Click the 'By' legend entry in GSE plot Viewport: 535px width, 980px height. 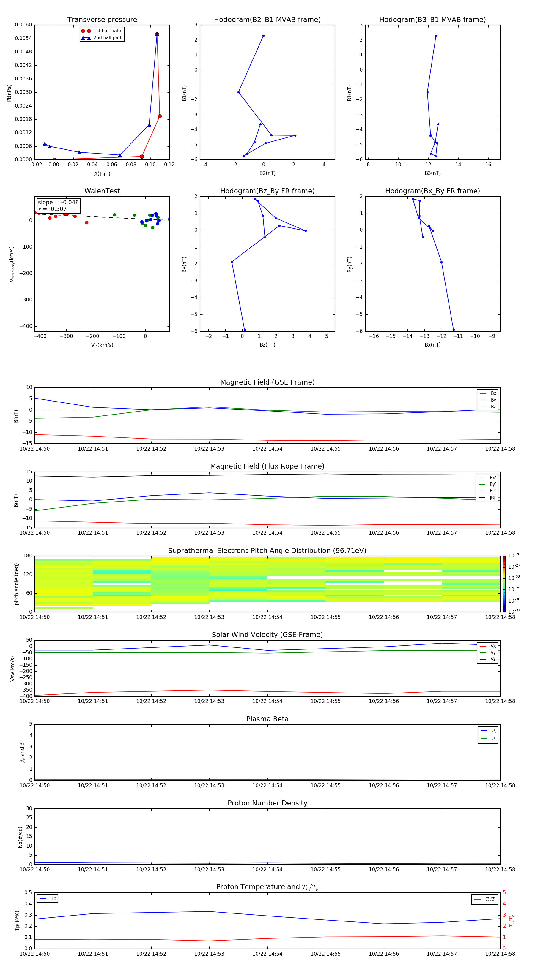(488, 400)
